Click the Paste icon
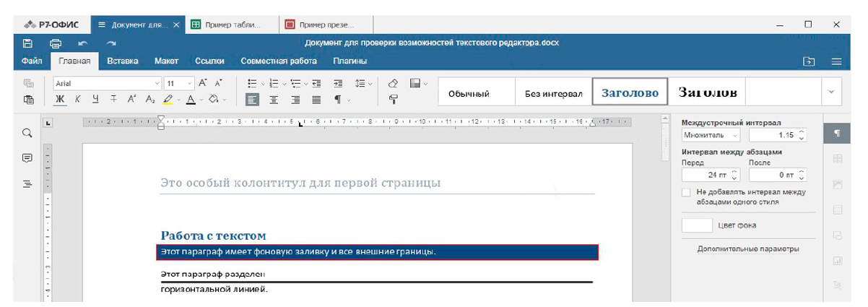This screenshot has width=868, height=307. coord(29,100)
